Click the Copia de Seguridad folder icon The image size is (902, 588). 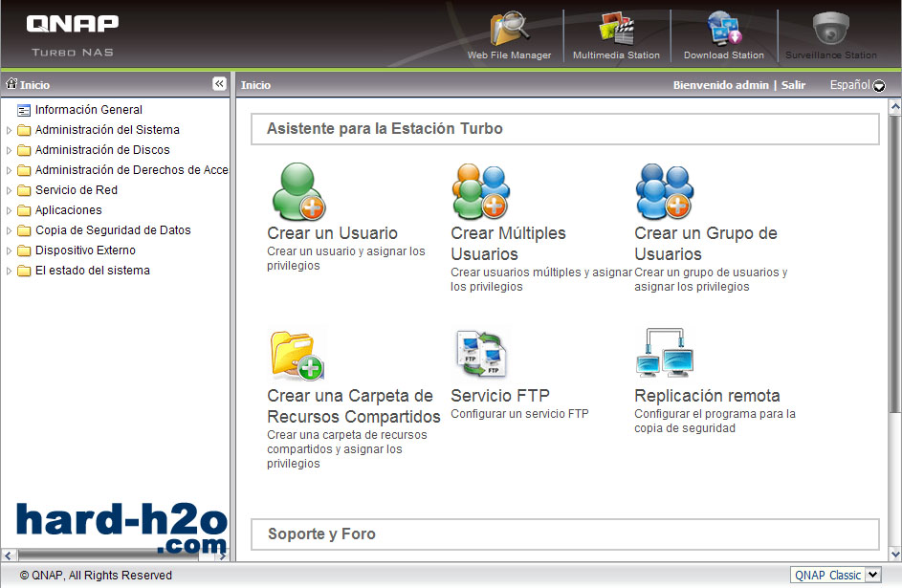click(x=24, y=230)
